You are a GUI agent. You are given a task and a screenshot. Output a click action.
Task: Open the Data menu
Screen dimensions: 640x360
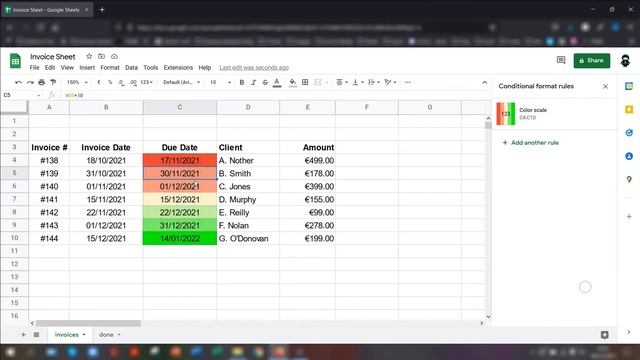pyautogui.click(x=131, y=68)
